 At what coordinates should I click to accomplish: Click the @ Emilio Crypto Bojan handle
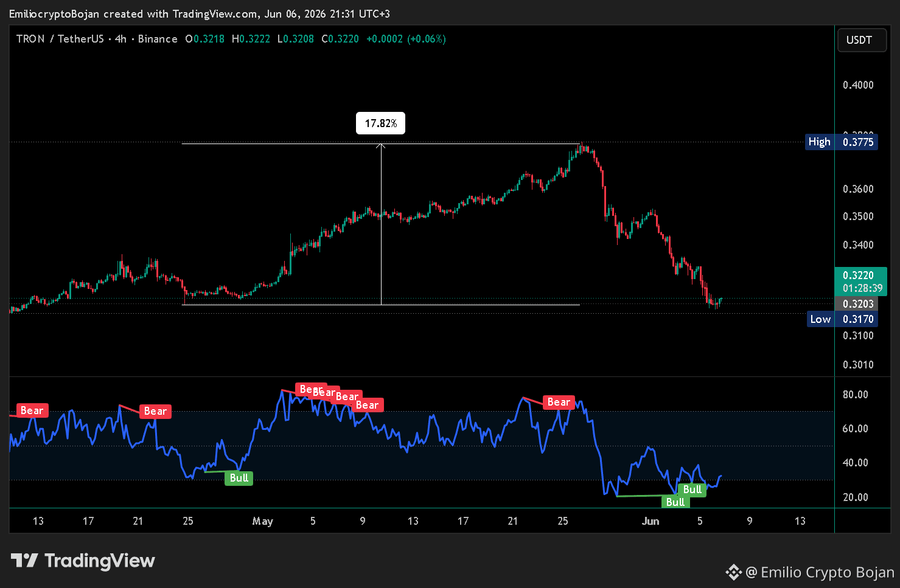[820, 572]
